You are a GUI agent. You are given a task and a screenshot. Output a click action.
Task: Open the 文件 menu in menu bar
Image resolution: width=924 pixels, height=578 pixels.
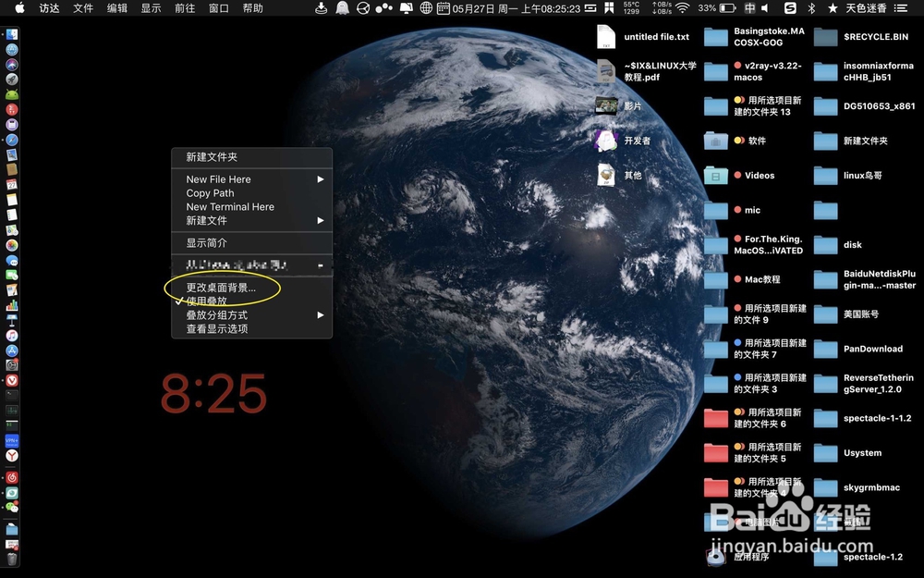click(83, 8)
